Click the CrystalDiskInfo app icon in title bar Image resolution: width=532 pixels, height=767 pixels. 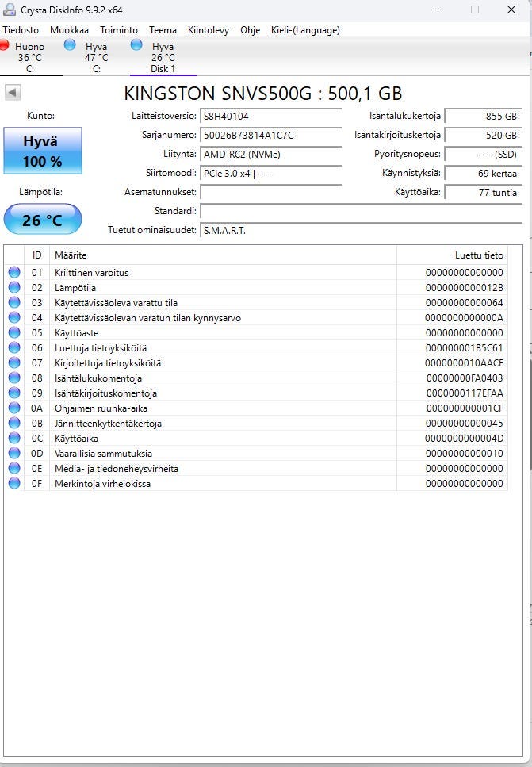coord(9,10)
